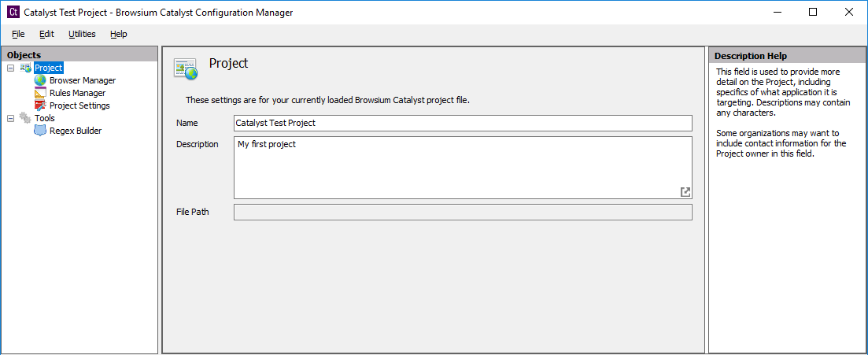Select Browser Manager in the Objects tree
Screen dimensions: 868x355
[83, 80]
